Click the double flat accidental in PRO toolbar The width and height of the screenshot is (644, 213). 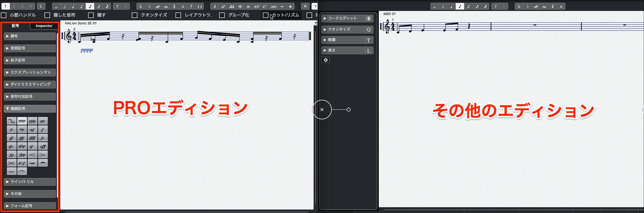click(x=141, y=6)
